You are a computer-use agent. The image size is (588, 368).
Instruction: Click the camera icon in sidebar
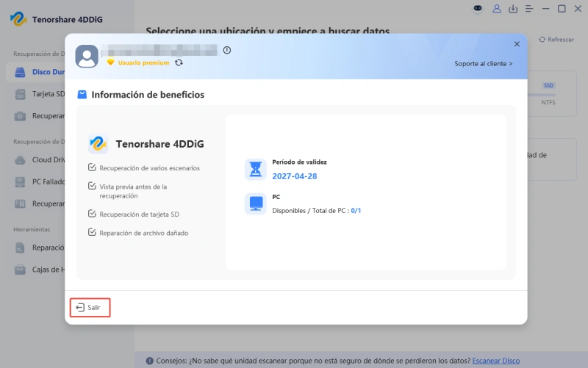[20, 116]
